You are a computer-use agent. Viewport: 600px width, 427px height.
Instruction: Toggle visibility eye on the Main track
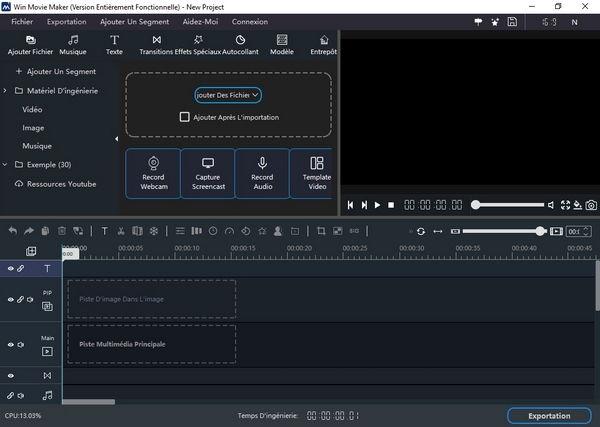11,345
